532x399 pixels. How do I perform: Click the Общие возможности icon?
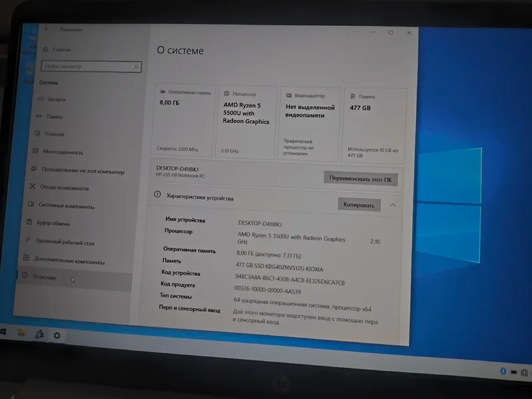[x=32, y=186]
